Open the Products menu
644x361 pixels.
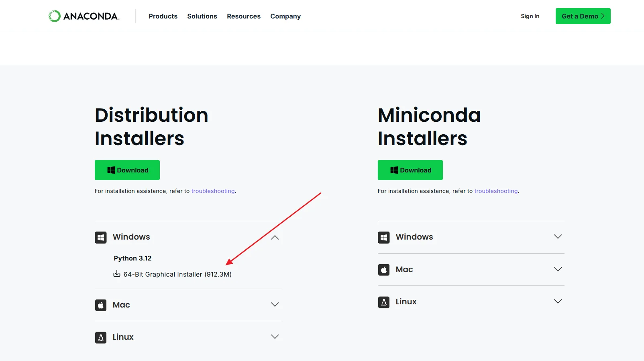163,16
